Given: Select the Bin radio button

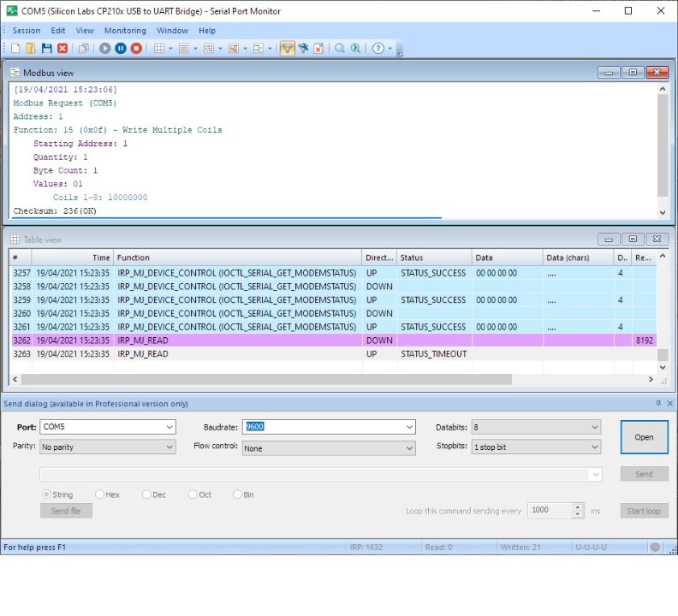Looking at the screenshot, I should click(x=237, y=495).
